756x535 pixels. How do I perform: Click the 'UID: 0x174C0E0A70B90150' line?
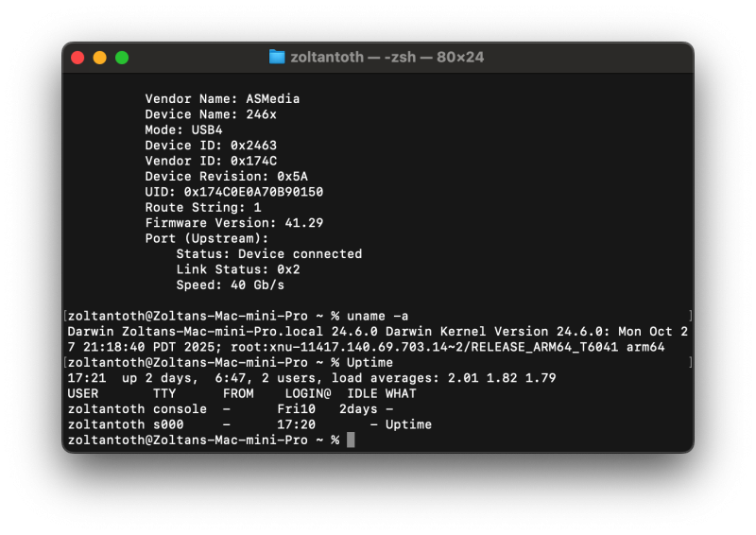pyautogui.click(x=233, y=192)
